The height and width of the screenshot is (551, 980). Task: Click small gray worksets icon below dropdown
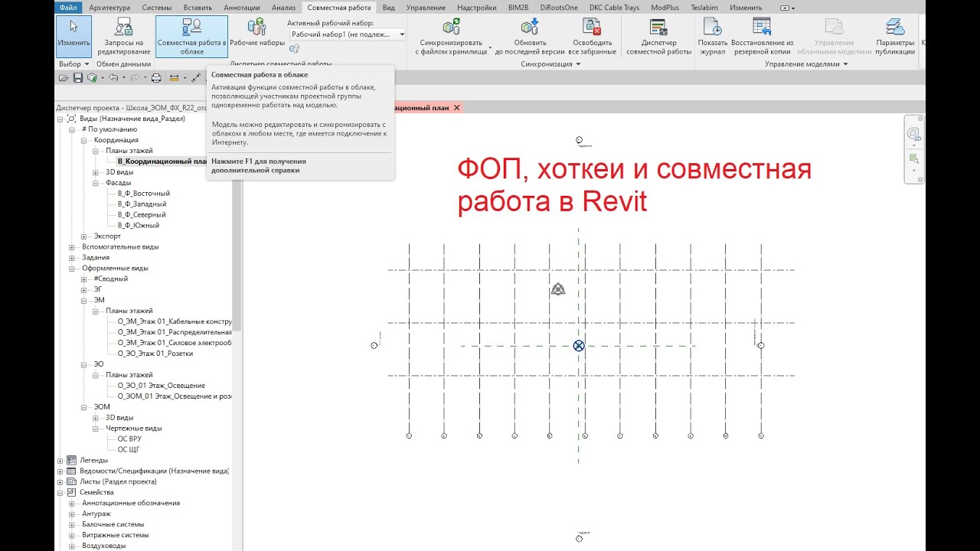294,48
